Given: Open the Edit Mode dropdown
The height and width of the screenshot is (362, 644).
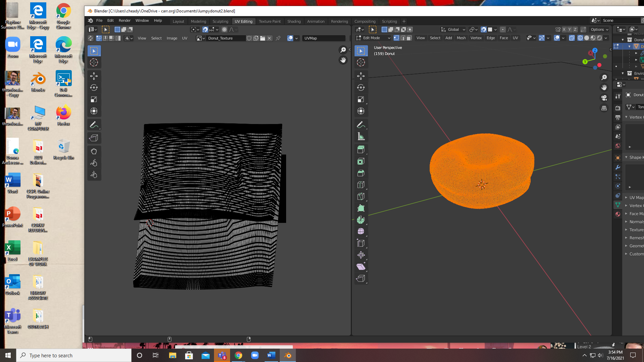Looking at the screenshot, I should (373, 38).
